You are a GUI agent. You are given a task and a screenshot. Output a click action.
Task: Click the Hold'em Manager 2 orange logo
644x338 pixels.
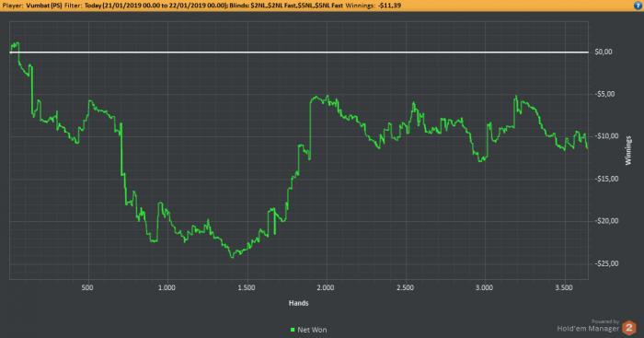coord(628,328)
